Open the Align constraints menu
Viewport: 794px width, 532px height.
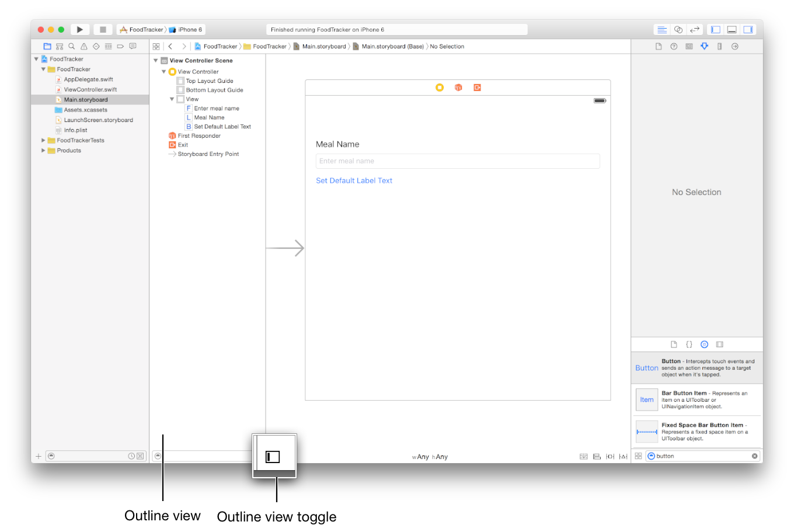tap(597, 457)
